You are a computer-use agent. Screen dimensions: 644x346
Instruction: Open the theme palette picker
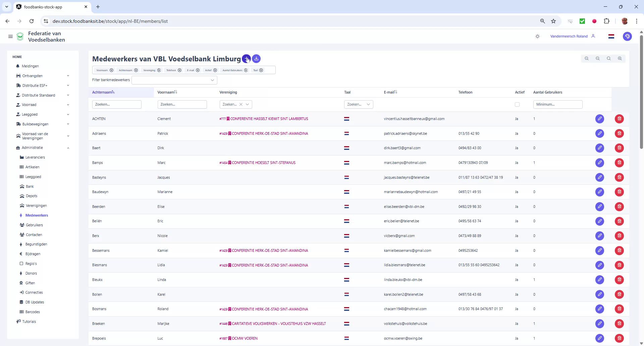pos(627,36)
